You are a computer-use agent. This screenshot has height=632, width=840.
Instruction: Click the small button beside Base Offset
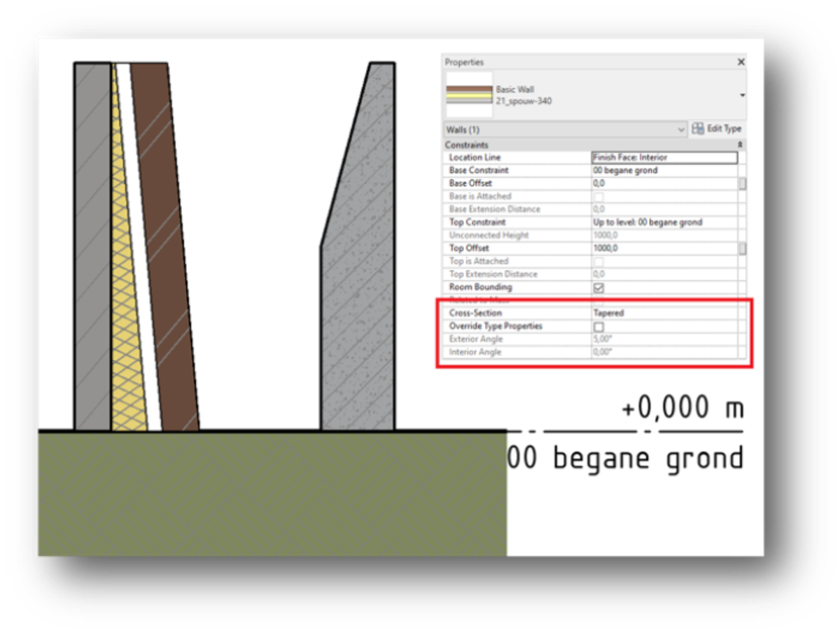click(742, 183)
